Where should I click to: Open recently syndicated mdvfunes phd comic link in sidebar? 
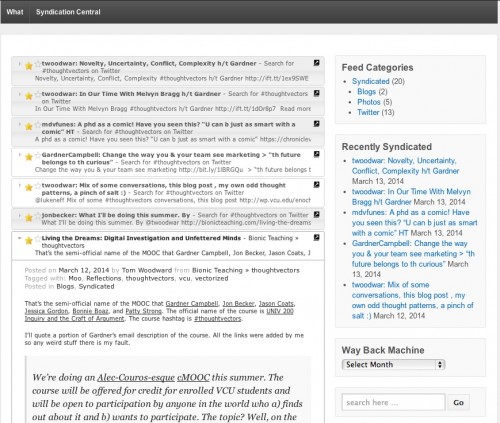pyautogui.click(x=415, y=223)
